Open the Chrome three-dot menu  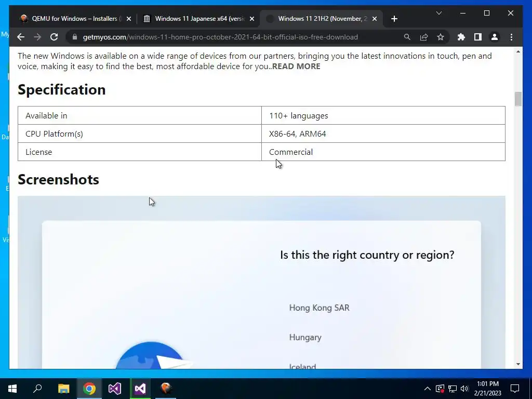click(511, 37)
